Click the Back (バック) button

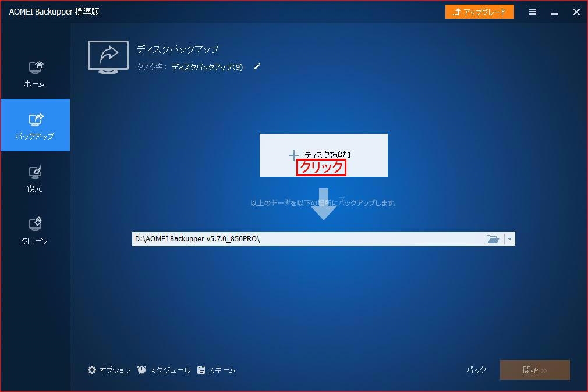476,370
